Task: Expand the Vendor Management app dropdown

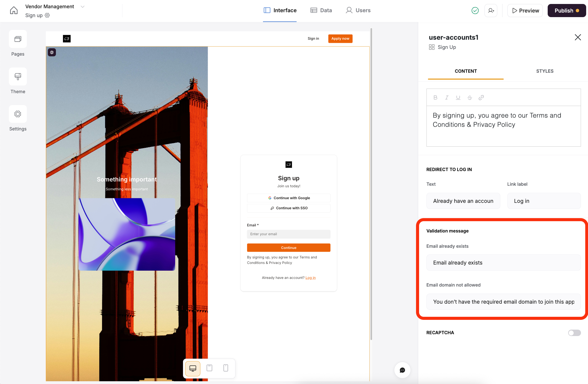Action: pos(82,7)
